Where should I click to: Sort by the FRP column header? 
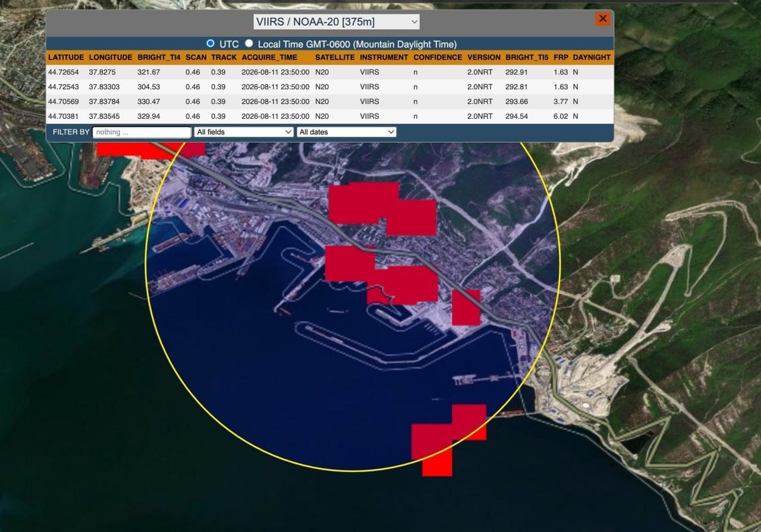click(x=561, y=58)
